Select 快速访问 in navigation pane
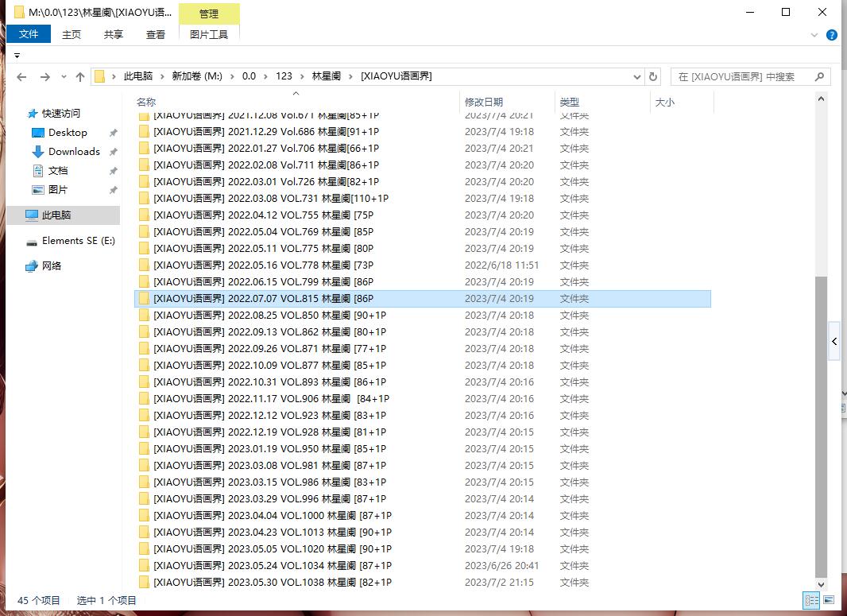The width and height of the screenshot is (847, 616). pos(61,114)
